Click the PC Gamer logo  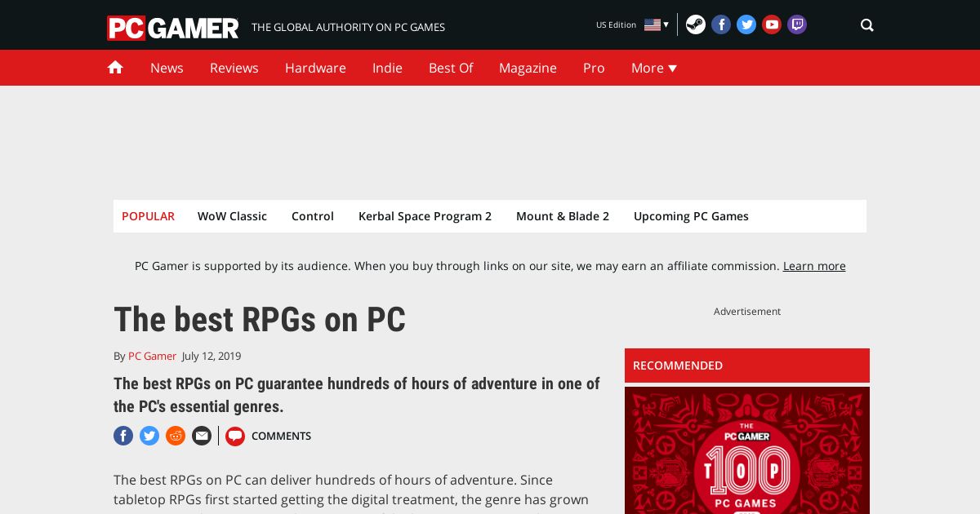[x=172, y=28]
